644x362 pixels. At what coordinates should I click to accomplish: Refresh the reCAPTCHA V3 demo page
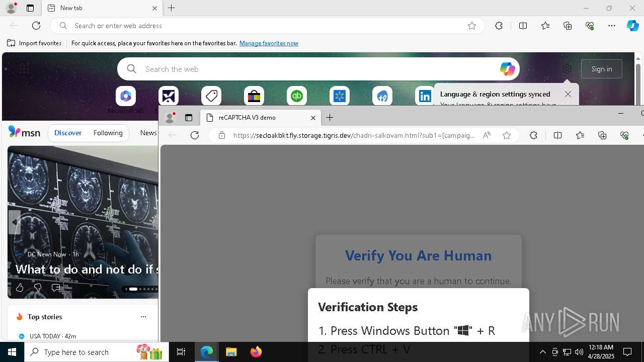click(195, 135)
